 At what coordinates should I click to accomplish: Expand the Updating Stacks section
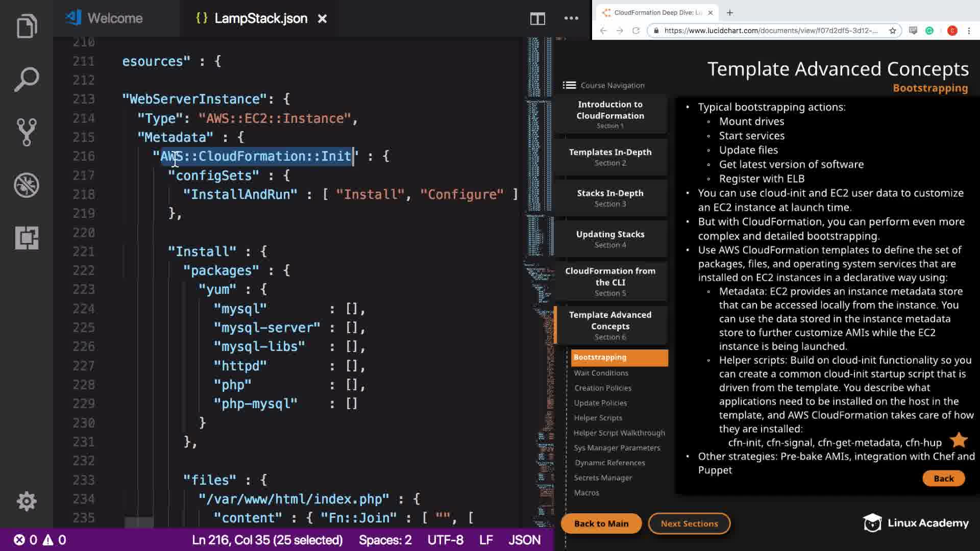point(610,239)
